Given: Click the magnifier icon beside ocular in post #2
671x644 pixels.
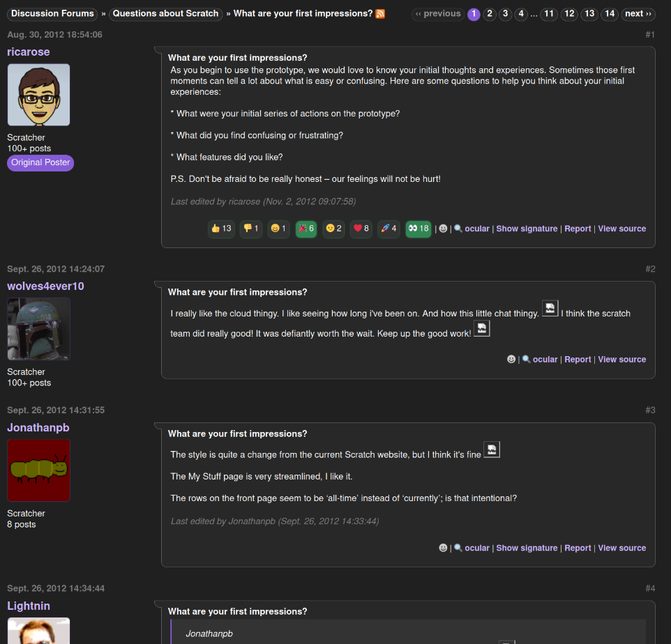Looking at the screenshot, I should tap(527, 360).
